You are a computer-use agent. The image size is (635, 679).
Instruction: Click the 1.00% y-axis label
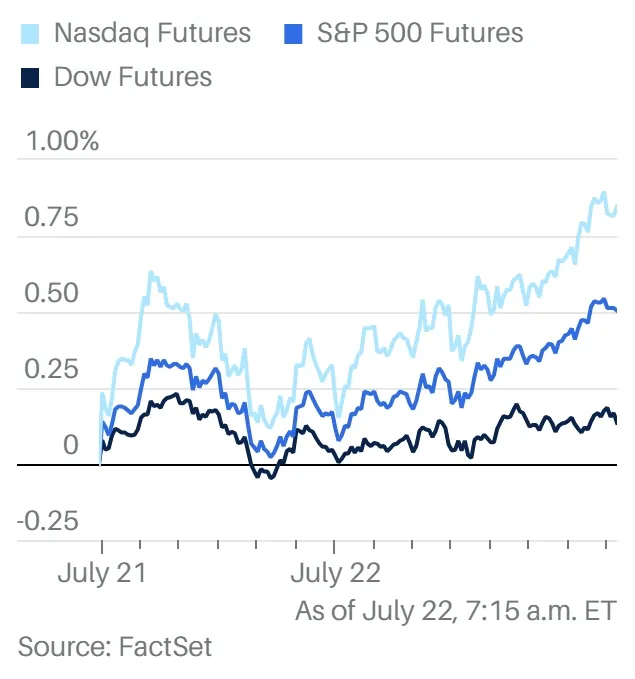pyautogui.click(x=62, y=141)
